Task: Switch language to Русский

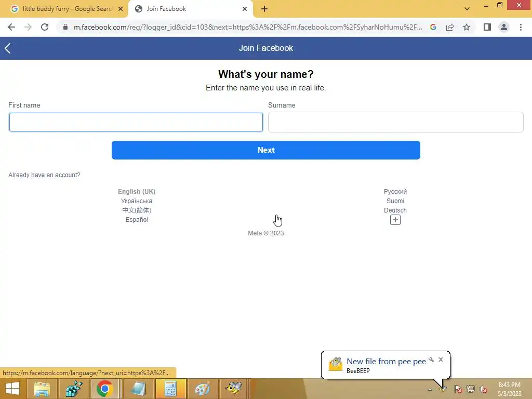Action: (x=395, y=192)
